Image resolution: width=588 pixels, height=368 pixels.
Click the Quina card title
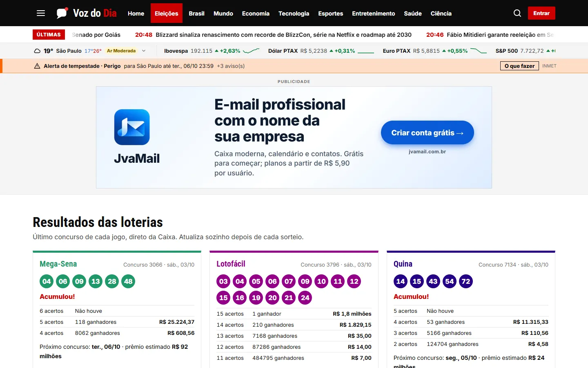[x=403, y=264]
